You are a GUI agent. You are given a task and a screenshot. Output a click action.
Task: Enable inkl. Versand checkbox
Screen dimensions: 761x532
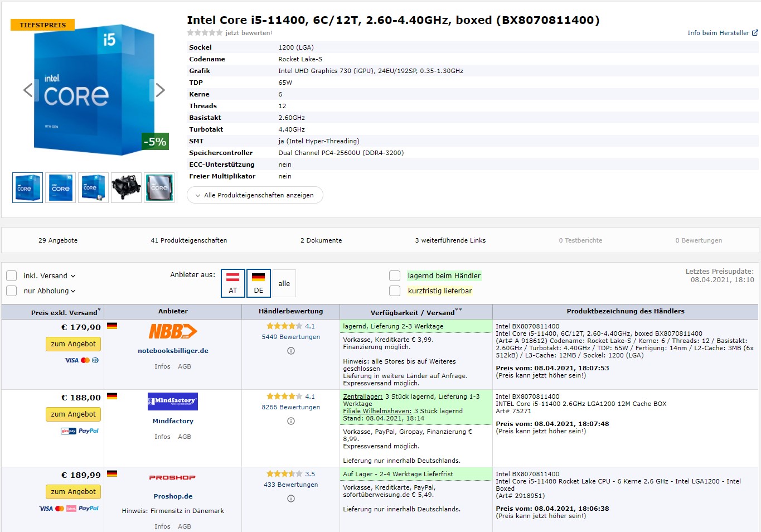point(11,276)
